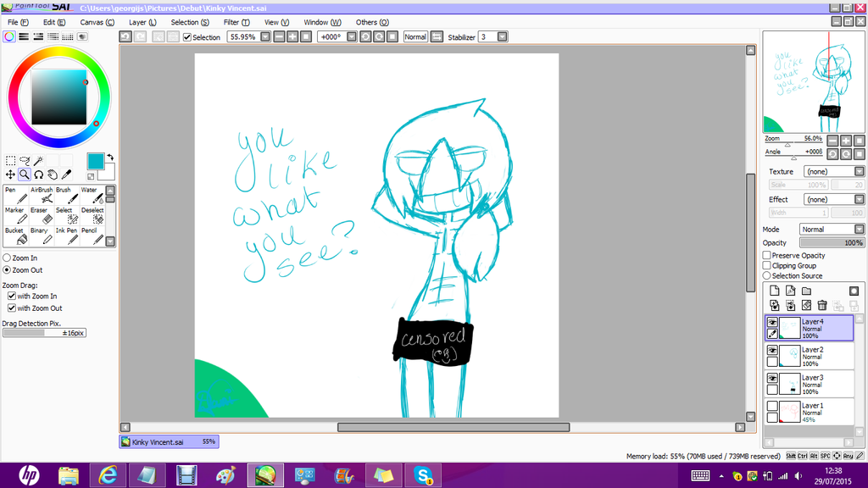Open the Canvas menu
This screenshot has width=868, height=488.
pos(96,22)
